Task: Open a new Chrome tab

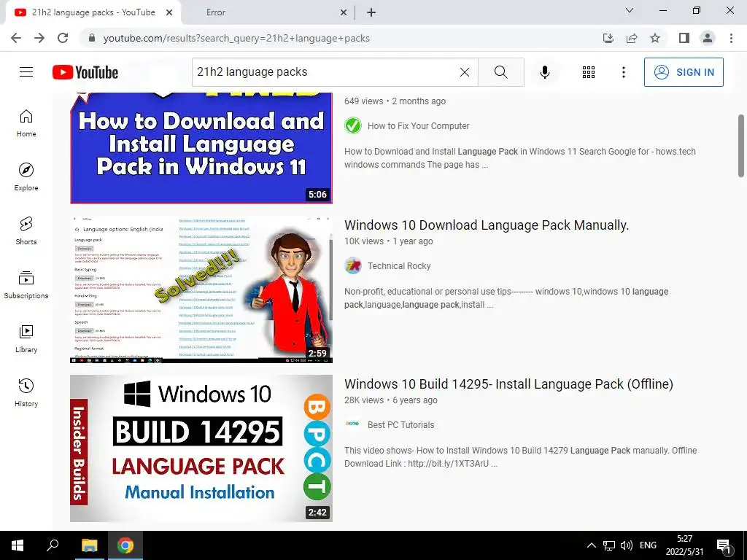Action: pyautogui.click(x=371, y=12)
